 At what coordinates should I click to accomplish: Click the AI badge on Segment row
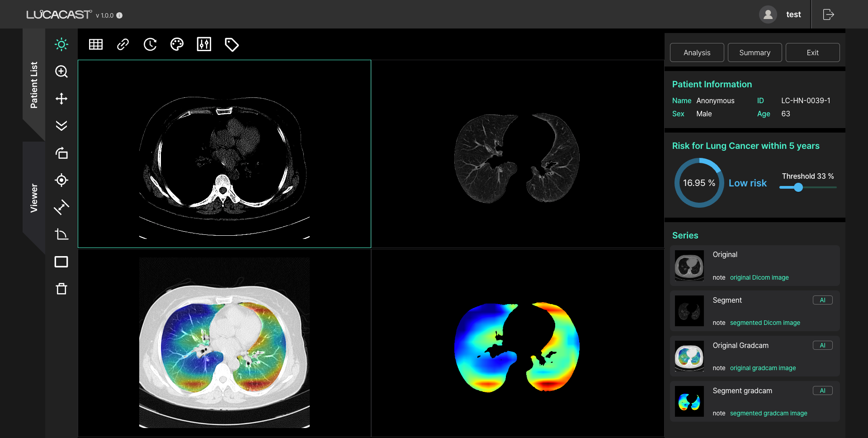822,300
